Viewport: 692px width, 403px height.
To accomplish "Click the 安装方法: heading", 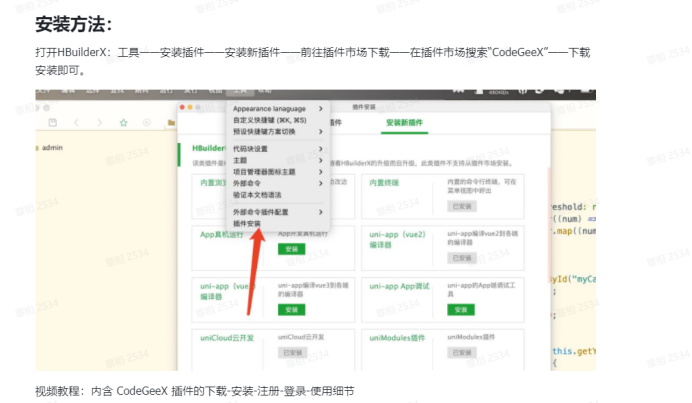I will point(73,24).
